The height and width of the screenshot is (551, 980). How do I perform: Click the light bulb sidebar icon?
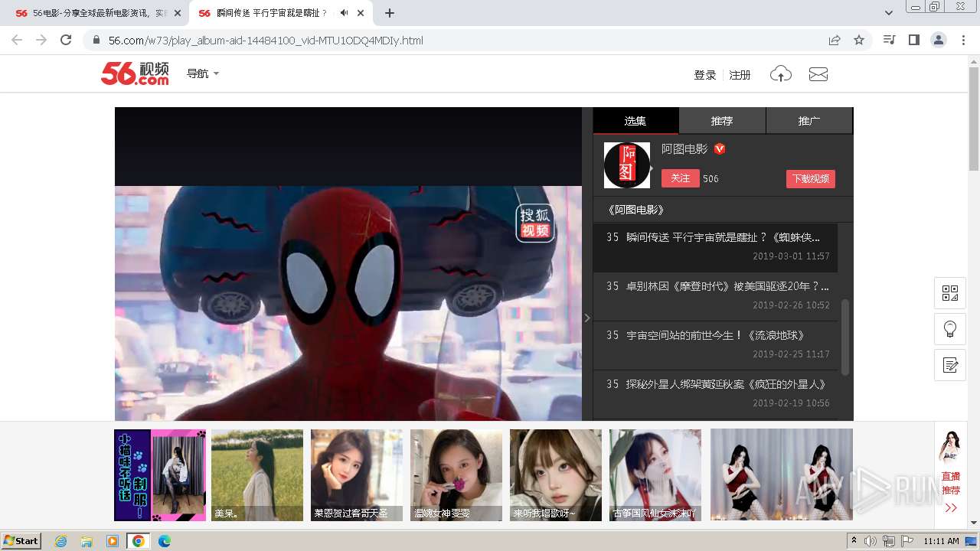coord(950,329)
